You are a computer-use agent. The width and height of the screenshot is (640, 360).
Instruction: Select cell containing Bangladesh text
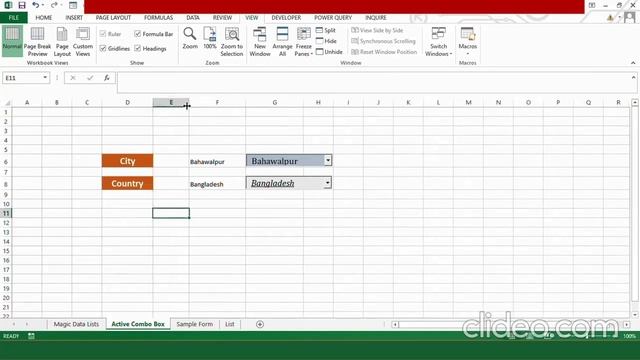(x=217, y=184)
